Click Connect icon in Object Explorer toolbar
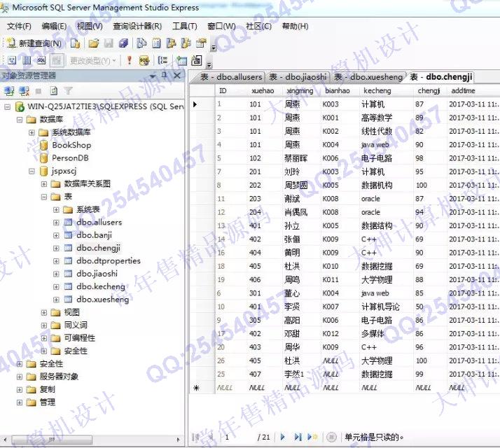Screen dimensions: 500x448 tap(9, 91)
